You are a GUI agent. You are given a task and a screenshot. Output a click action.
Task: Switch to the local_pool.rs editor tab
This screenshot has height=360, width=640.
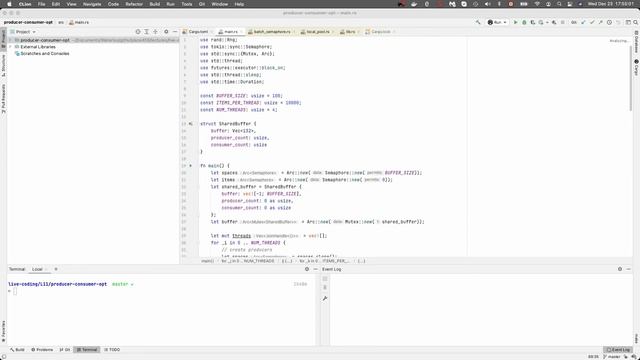click(318, 31)
